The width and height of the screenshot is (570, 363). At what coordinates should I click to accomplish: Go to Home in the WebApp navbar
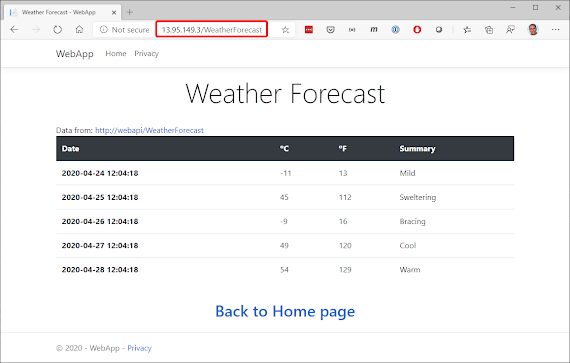116,53
